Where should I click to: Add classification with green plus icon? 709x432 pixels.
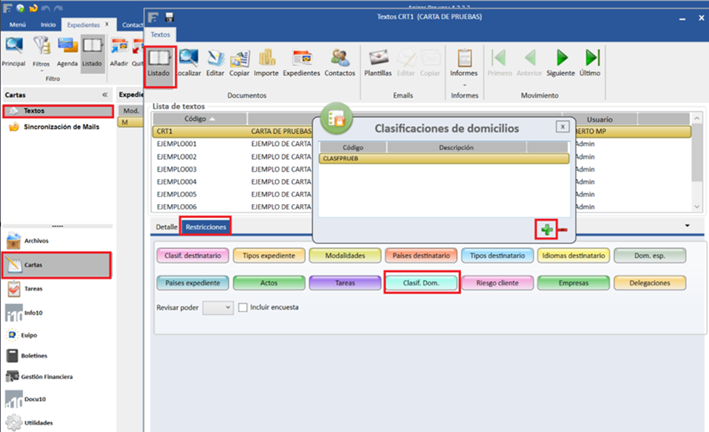coord(546,230)
